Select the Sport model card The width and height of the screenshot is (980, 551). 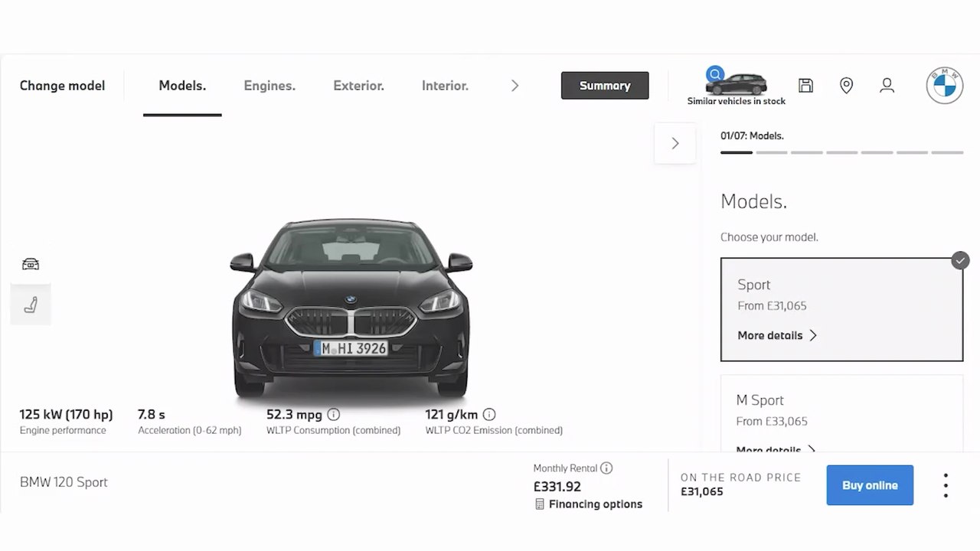841,309
